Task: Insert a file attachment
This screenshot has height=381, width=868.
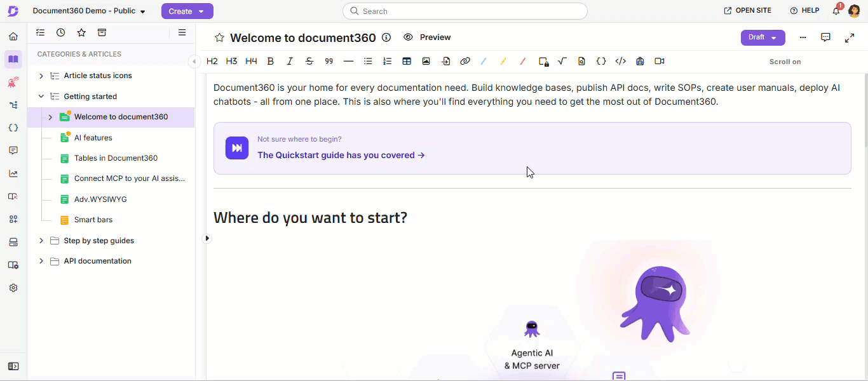Action: (x=445, y=62)
